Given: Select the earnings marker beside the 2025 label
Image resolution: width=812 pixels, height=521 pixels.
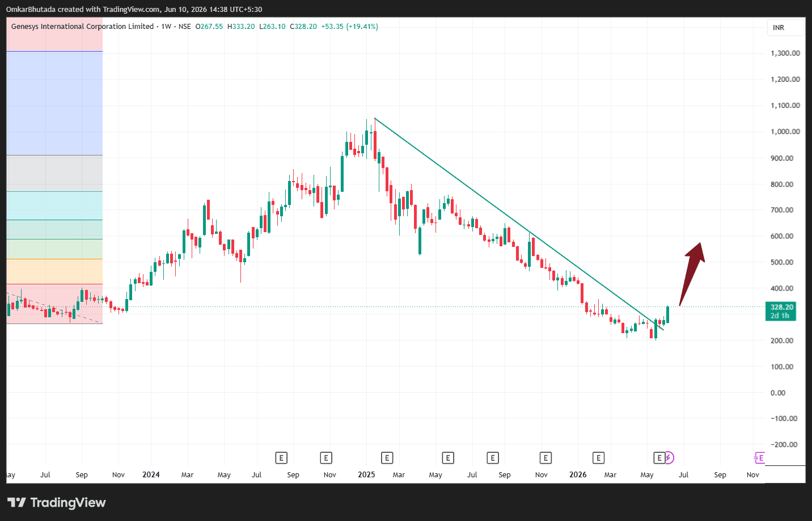Looking at the screenshot, I should [387, 457].
